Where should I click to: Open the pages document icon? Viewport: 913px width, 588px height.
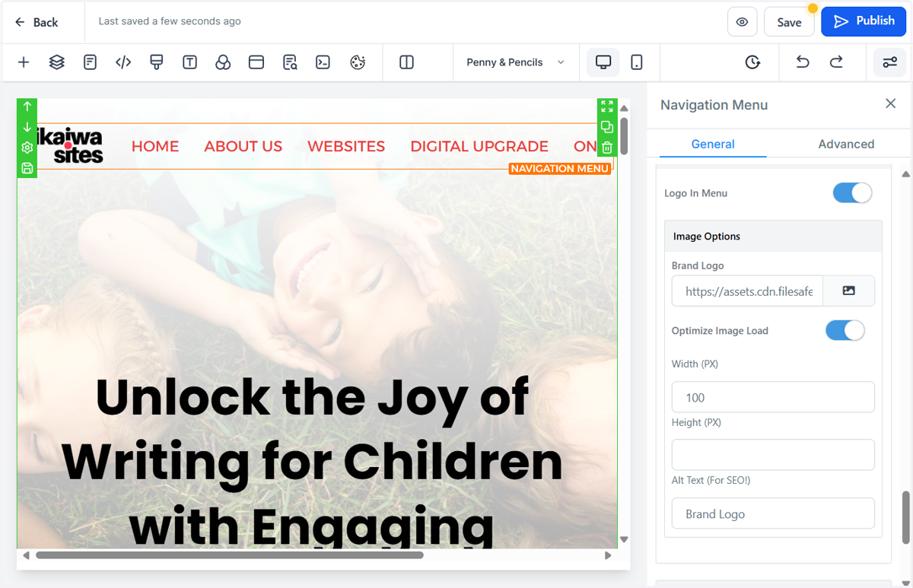90,62
